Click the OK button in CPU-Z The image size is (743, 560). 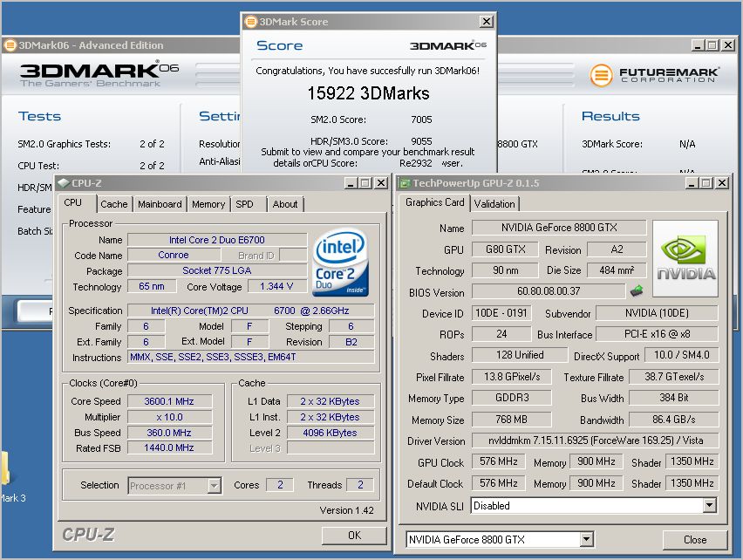point(354,536)
